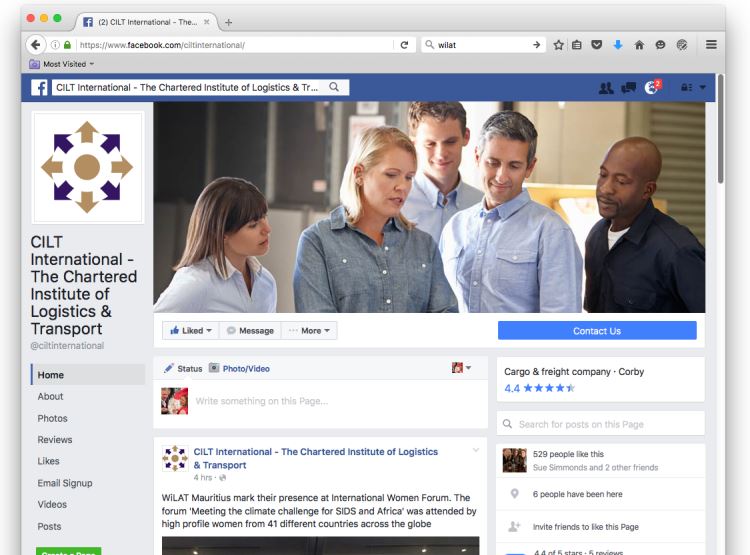
Task: Open Facebook notifications globe icon
Action: (x=651, y=88)
